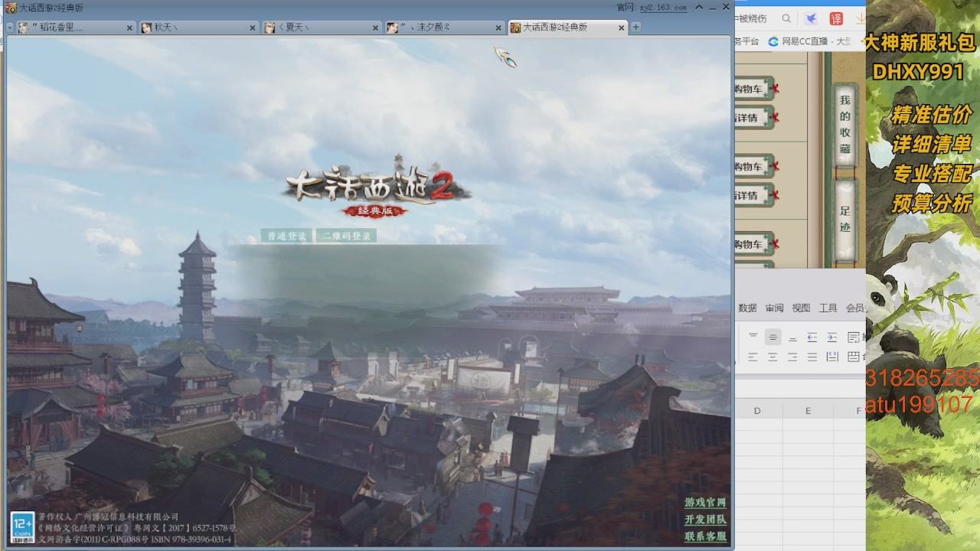980x551 pixels.
Task: Justify text in spreadsheet
Action: tap(812, 357)
